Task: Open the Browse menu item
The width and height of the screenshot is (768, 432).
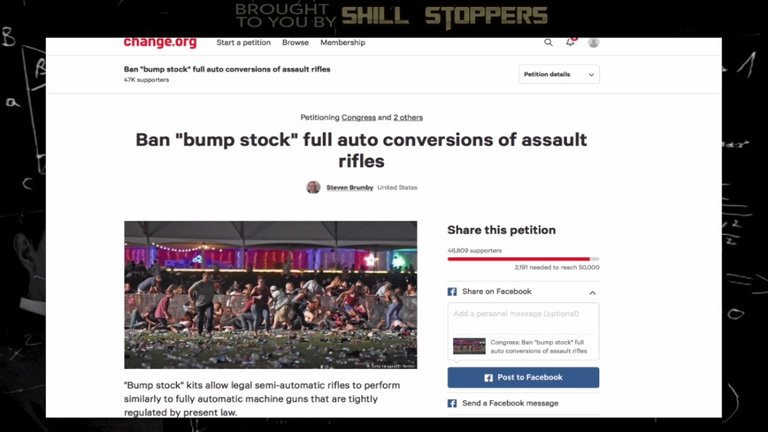Action: [295, 43]
